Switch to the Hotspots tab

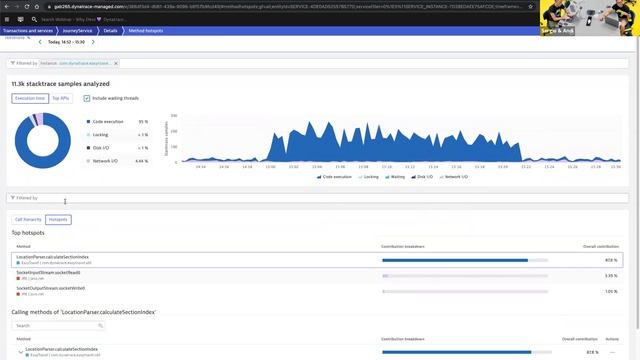(x=58, y=220)
